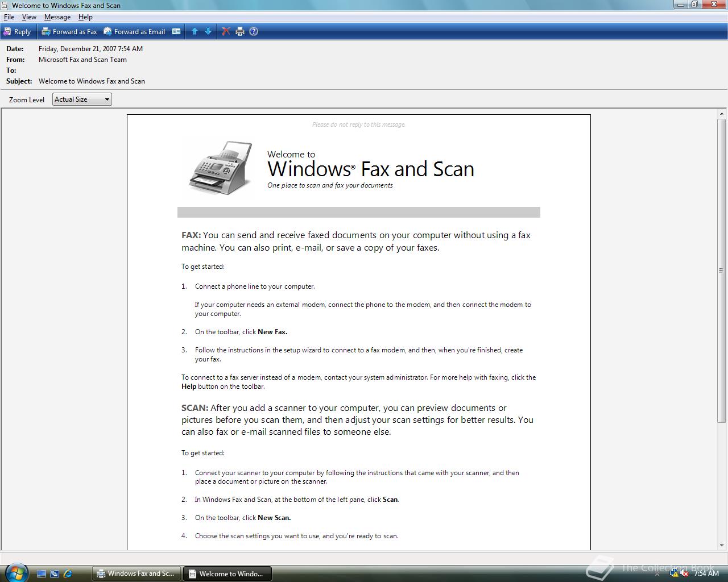Click the system tray clock 7:54 AM
The height and width of the screenshot is (582, 728).
[x=706, y=573]
